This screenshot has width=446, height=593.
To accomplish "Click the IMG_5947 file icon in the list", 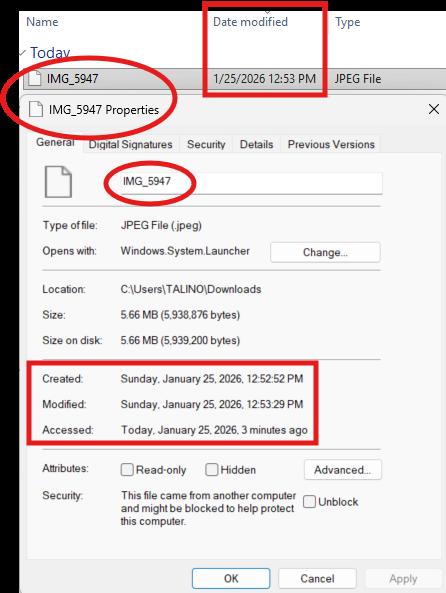I will click(35, 79).
